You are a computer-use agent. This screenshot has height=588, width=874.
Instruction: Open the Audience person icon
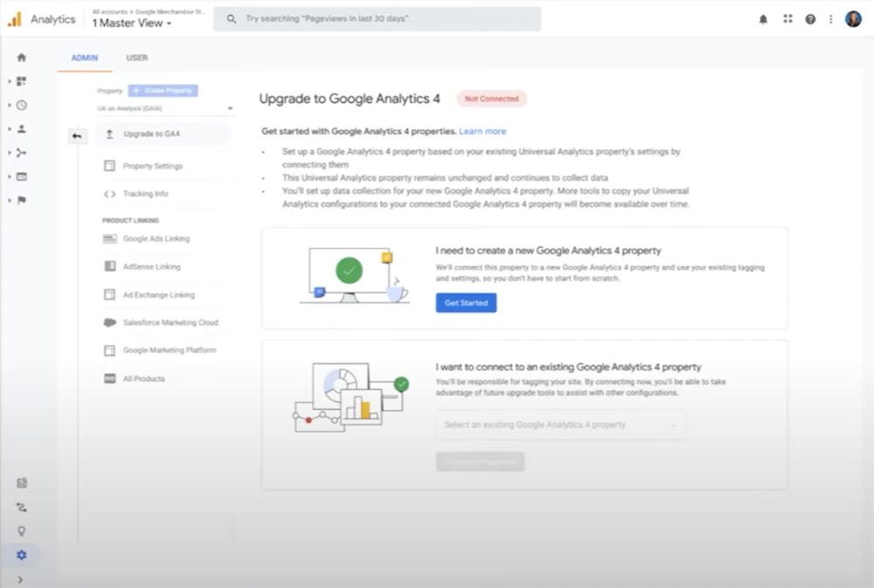pos(21,128)
